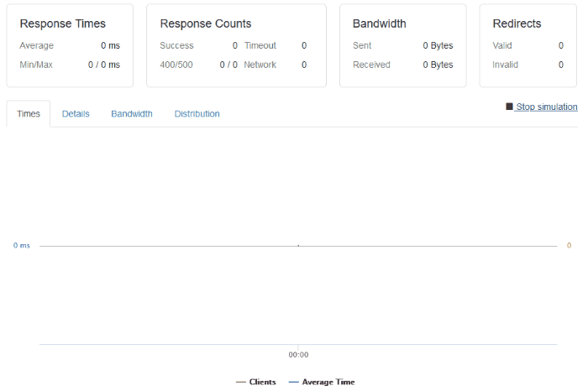Click the Redirects panel heading

point(517,24)
